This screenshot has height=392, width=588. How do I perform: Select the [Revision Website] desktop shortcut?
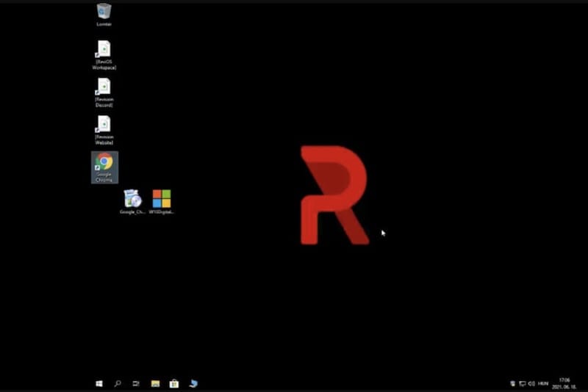(x=104, y=130)
